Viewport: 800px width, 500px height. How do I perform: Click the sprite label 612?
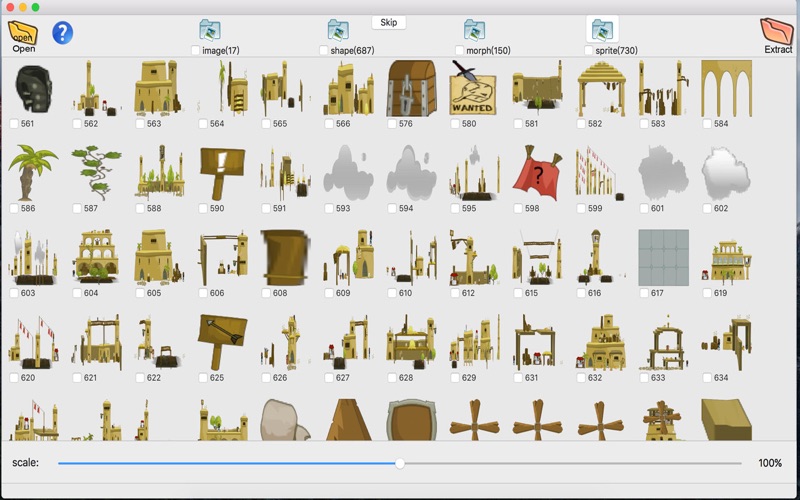pos(468,293)
